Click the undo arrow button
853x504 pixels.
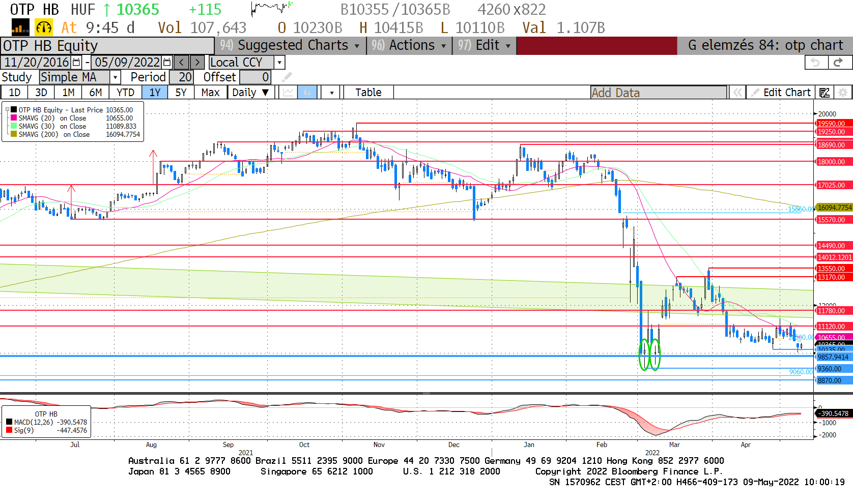coord(816,62)
